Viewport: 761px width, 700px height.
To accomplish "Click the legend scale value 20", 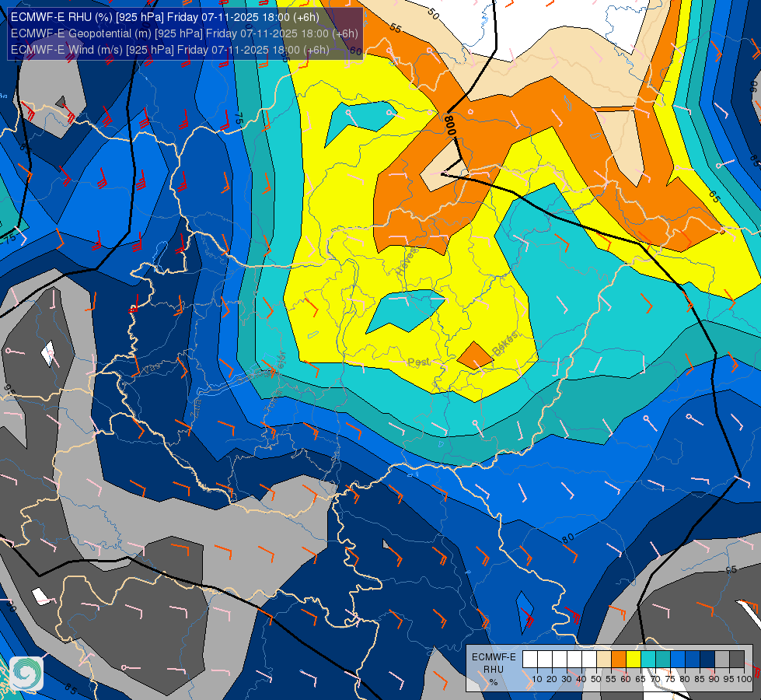I will [x=552, y=679].
